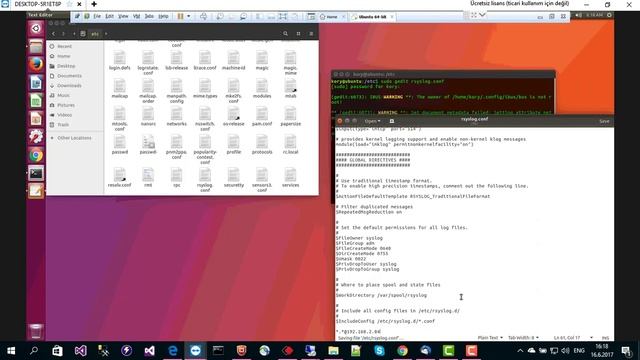Screen dimensions: 640x360
Task: Open the Ubuntu session gear menu
Action: pos(609,15)
